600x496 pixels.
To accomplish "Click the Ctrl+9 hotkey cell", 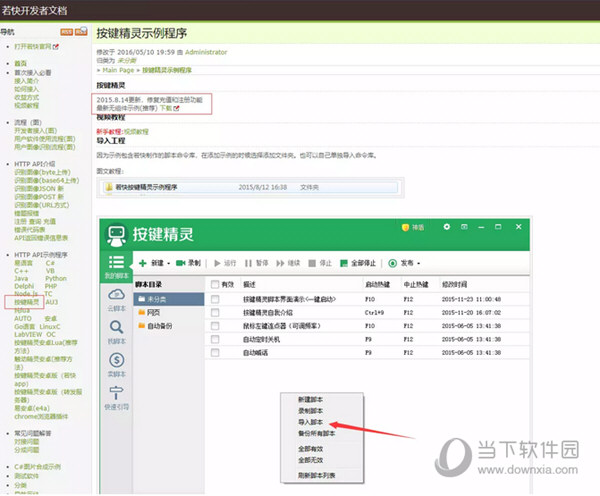I will (374, 313).
